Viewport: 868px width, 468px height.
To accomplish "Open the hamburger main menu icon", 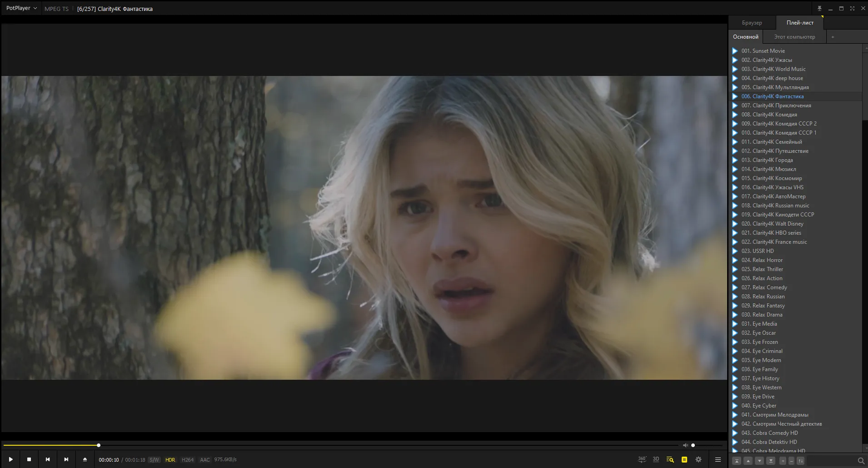I will [718, 459].
